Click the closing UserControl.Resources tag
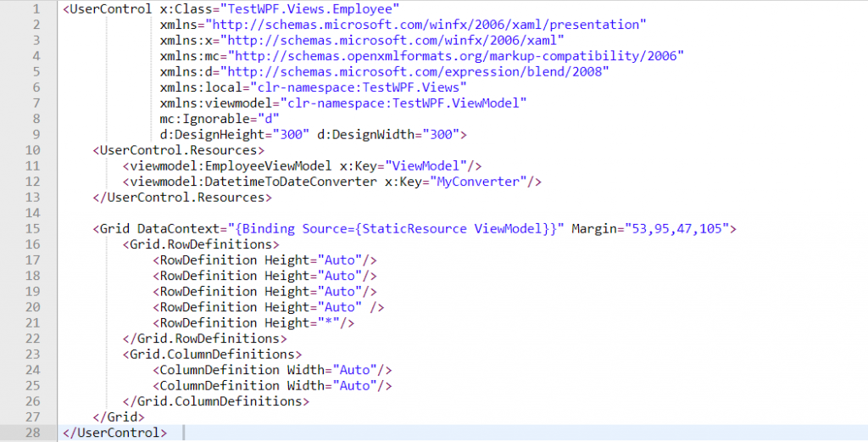Screen dimensions: 868x442 pyautogui.click(x=183, y=197)
